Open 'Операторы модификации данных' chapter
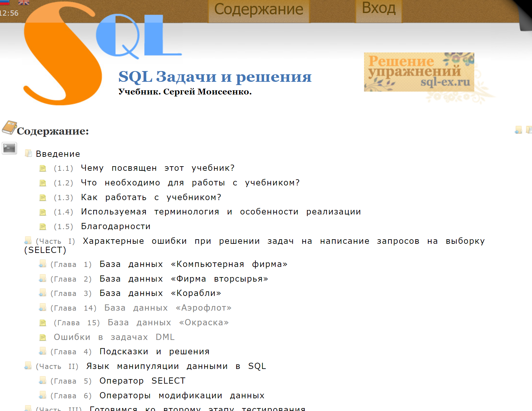The height and width of the screenshot is (411, 532). point(182,396)
